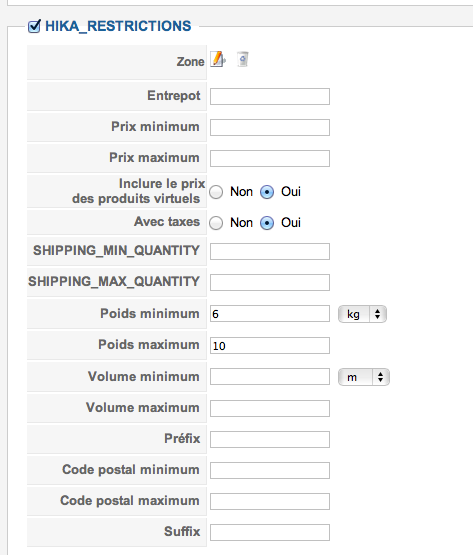
Task: Click the SHIPPING_MAX_QUANTITY input field
Action: pyautogui.click(x=270, y=282)
